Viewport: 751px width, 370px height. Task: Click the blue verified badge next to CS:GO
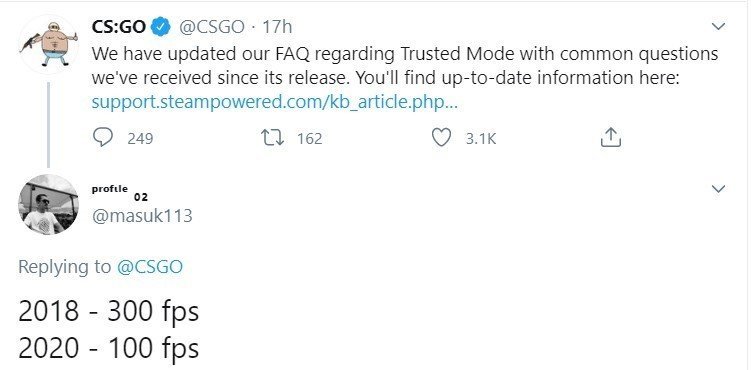pyautogui.click(x=161, y=27)
